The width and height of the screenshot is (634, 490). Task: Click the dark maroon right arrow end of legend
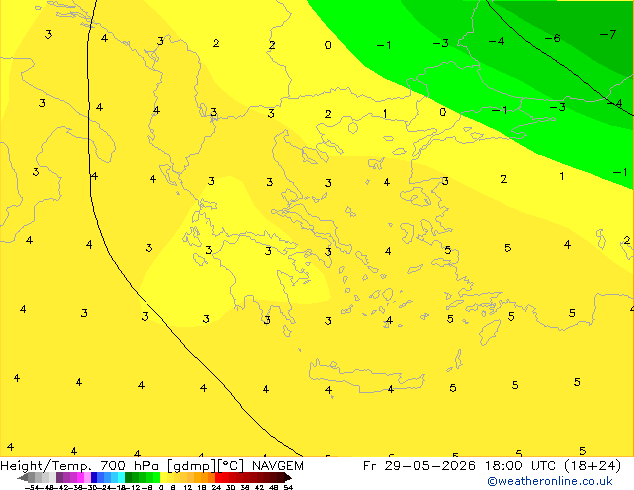tap(288, 478)
